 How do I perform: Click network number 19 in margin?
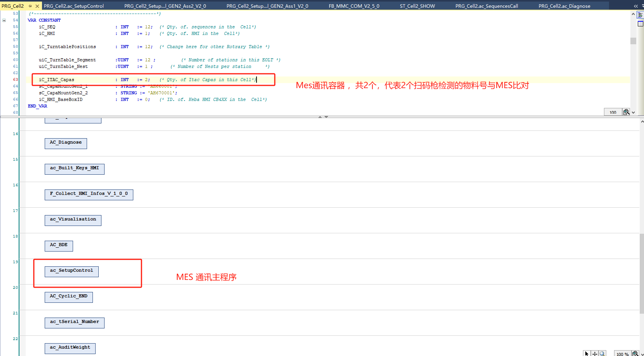coord(16,262)
